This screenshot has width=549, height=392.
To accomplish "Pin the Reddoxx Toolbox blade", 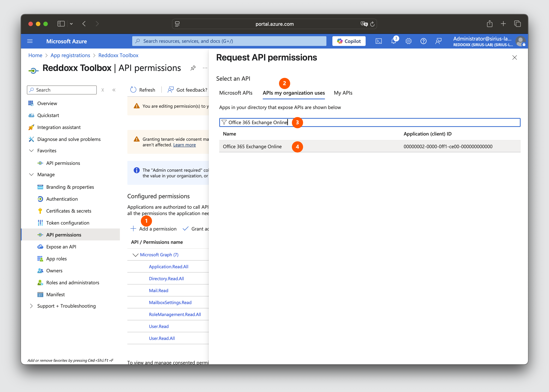I will point(193,68).
